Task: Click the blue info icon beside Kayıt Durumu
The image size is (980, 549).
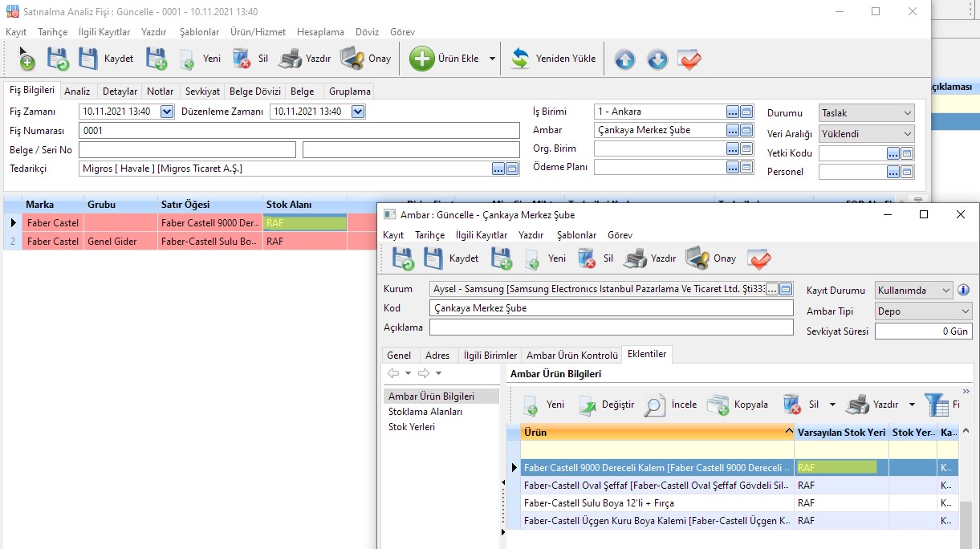Action: [x=964, y=290]
